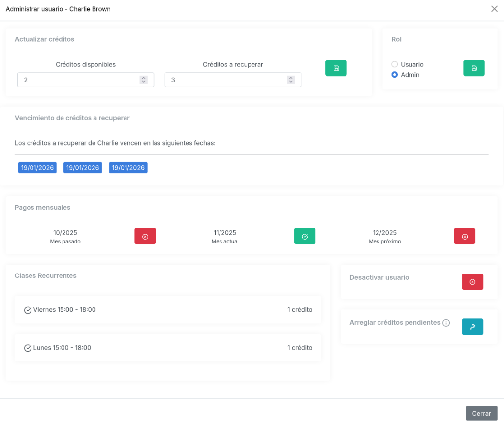Viewport: 504px width, 426px height.
Task: Select the Usuario role radio button
Action: [x=395, y=64]
